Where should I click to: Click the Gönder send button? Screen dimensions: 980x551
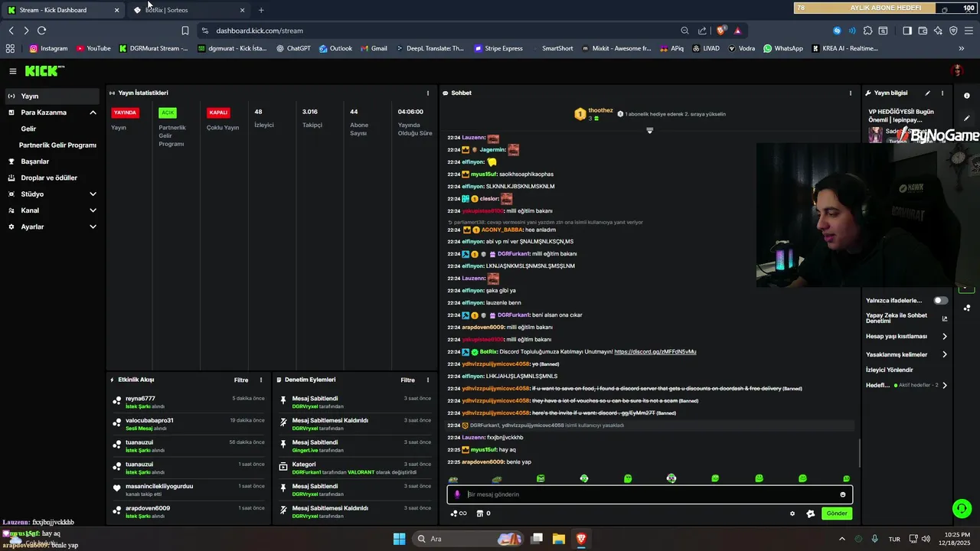click(837, 514)
